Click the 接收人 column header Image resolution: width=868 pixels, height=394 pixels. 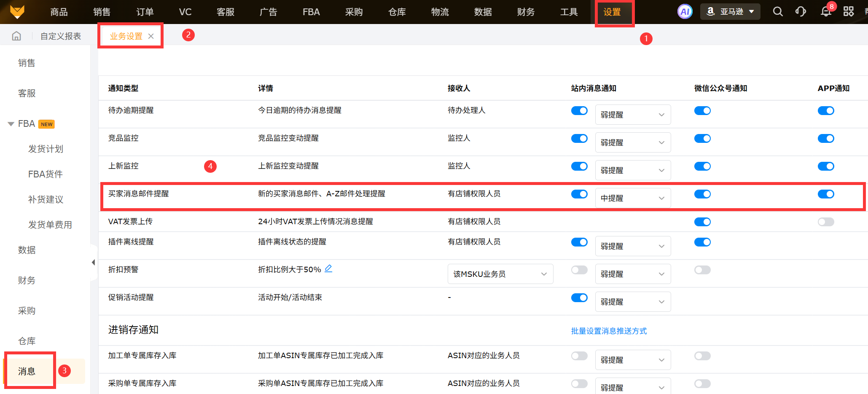point(459,88)
